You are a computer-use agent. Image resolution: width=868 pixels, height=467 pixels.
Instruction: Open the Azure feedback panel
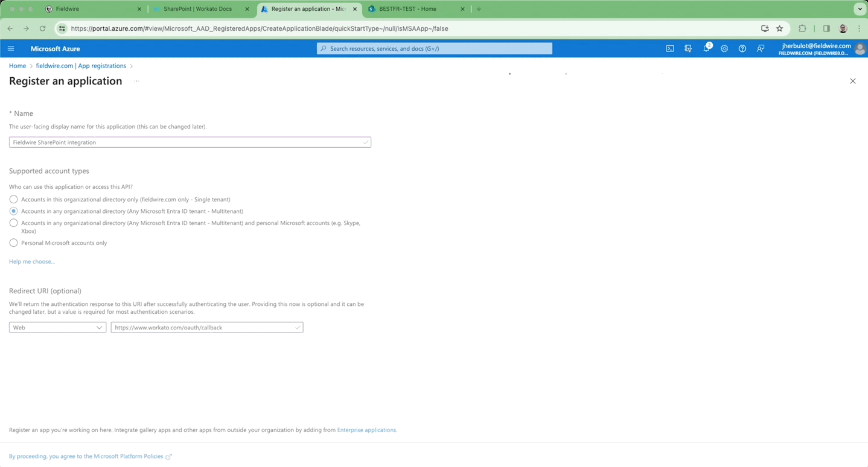(760, 48)
